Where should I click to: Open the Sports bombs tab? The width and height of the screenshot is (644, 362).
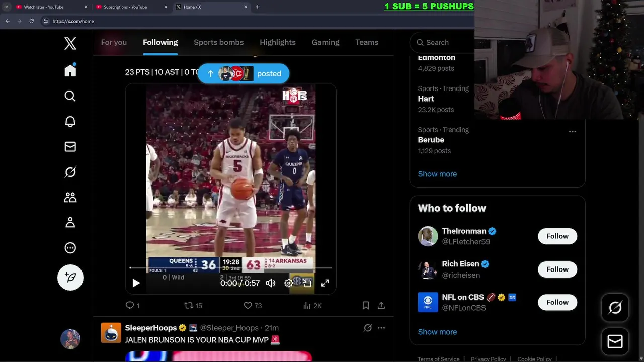[x=218, y=42]
